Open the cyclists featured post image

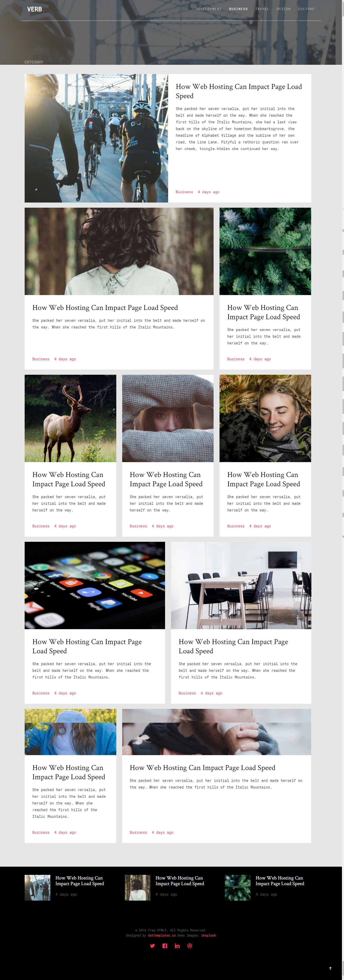coord(96,138)
